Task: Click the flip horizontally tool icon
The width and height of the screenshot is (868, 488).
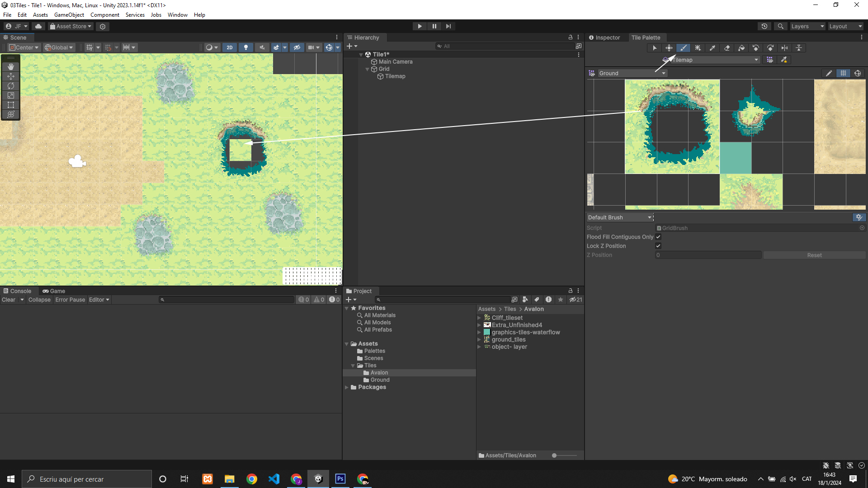Action: click(784, 48)
